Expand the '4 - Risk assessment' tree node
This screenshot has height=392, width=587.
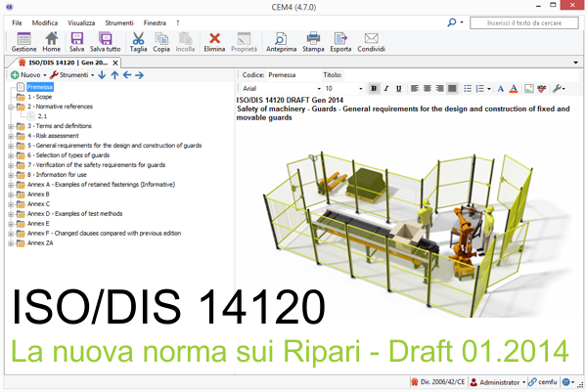(x=11, y=136)
